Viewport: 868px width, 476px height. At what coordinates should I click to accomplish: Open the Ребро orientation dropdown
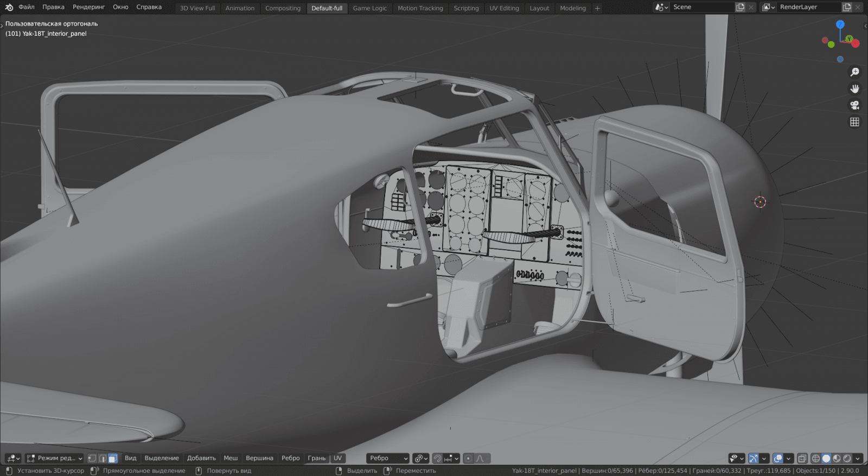coord(387,459)
